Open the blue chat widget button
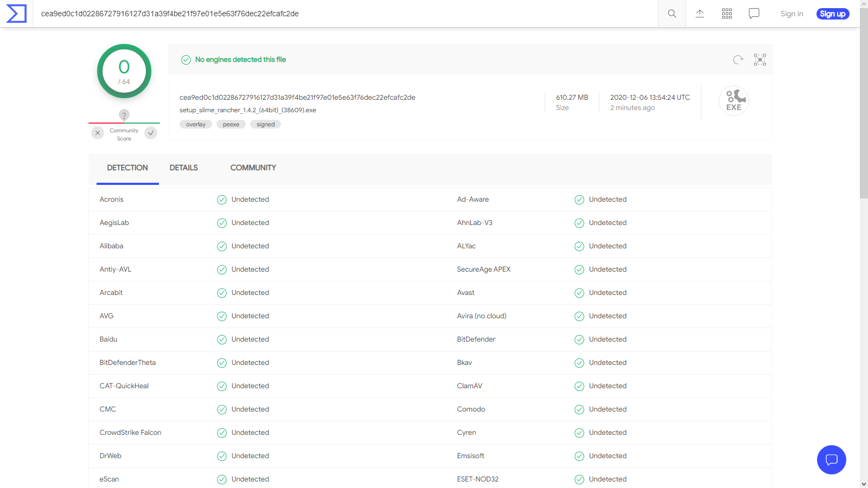This screenshot has width=868, height=488. click(x=831, y=460)
